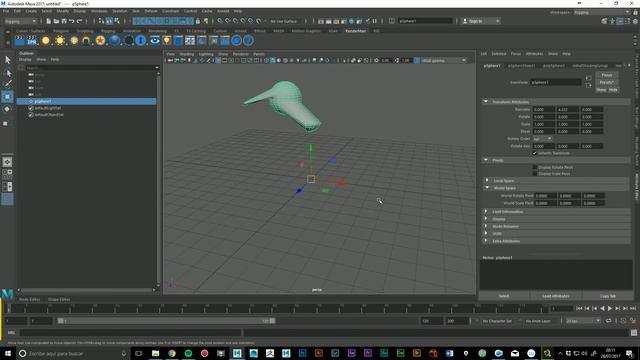Screen dimensions: 640x360
Task: Click Open Scene folder icon in status line
Action: (56, 21)
